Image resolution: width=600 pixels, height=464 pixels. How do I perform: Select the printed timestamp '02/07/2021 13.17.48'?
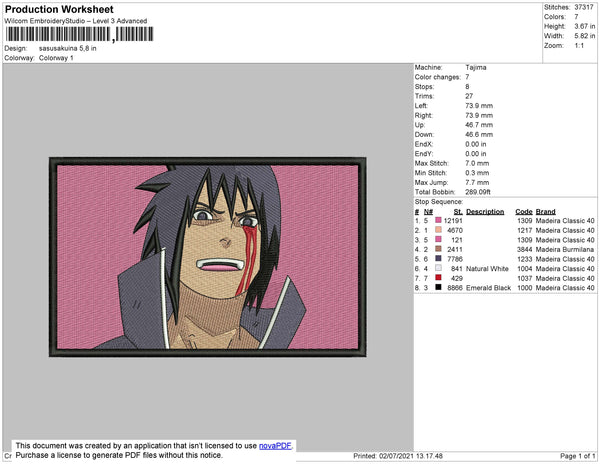[x=411, y=456]
